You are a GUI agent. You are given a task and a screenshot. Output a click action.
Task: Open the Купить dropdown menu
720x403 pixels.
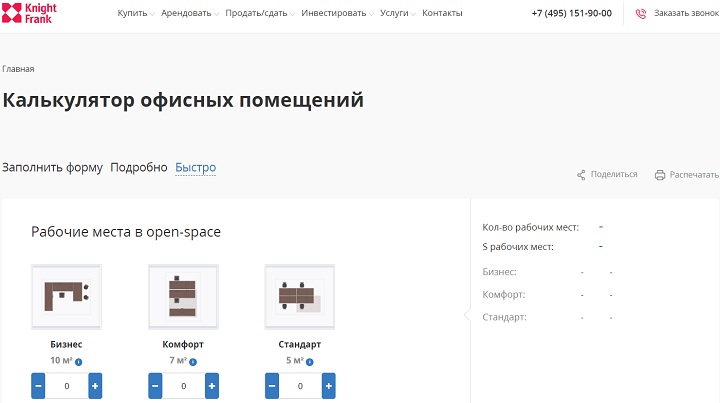pos(135,13)
